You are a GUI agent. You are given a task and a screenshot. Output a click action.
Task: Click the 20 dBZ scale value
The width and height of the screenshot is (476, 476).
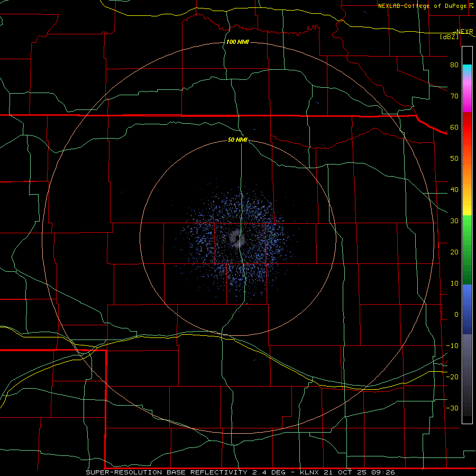[x=454, y=252]
